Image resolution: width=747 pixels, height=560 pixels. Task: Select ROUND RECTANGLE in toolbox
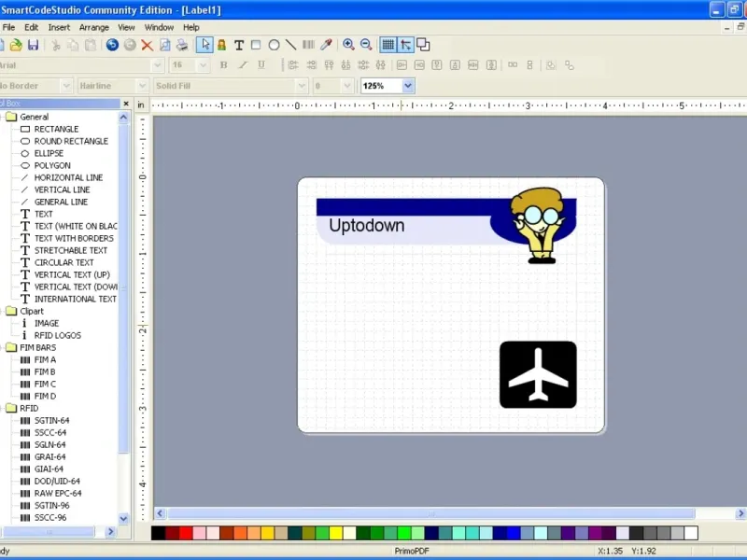click(71, 141)
